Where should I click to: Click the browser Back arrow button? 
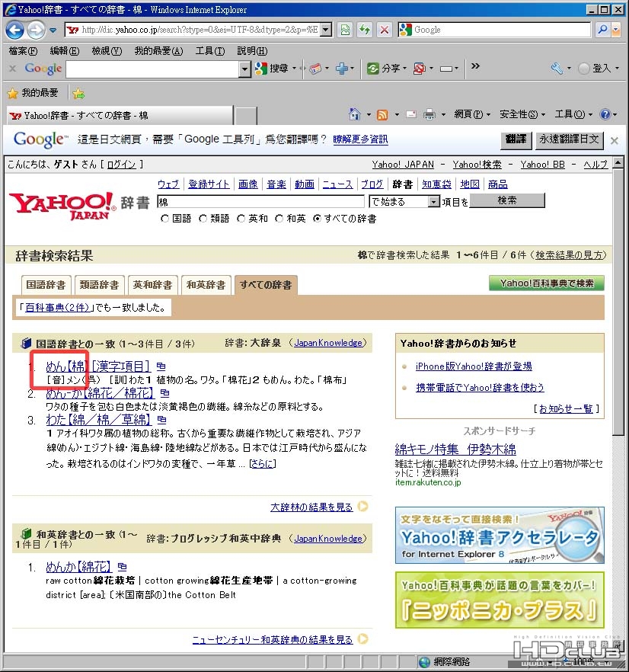(15, 30)
